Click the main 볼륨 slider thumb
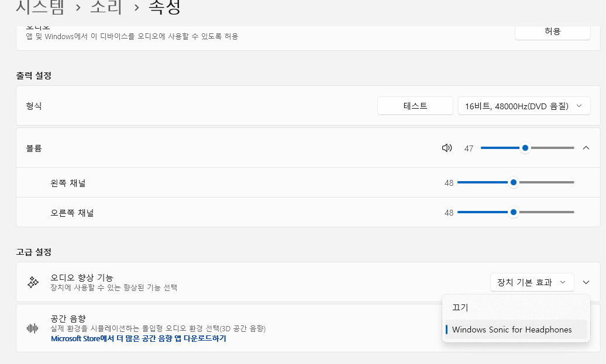 tap(525, 148)
